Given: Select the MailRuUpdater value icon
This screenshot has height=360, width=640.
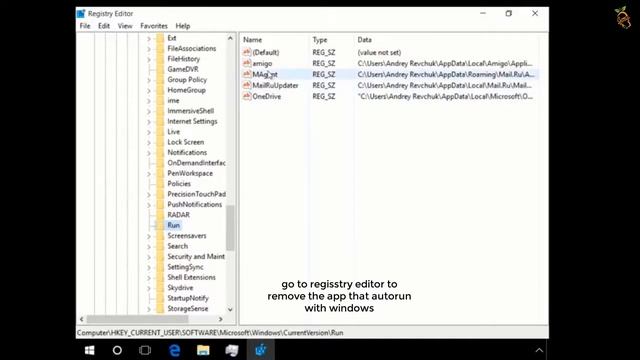Looking at the screenshot, I should (x=247, y=85).
